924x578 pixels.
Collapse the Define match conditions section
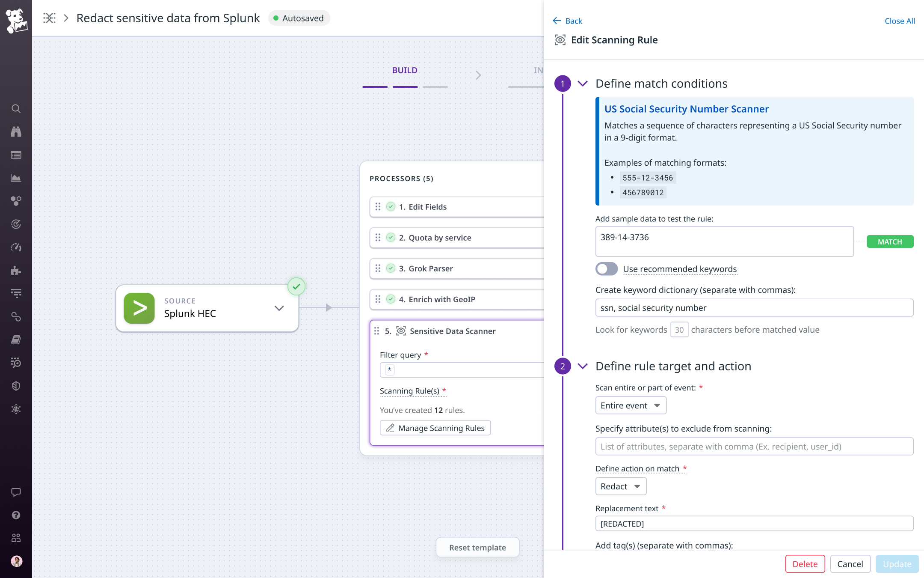(582, 83)
